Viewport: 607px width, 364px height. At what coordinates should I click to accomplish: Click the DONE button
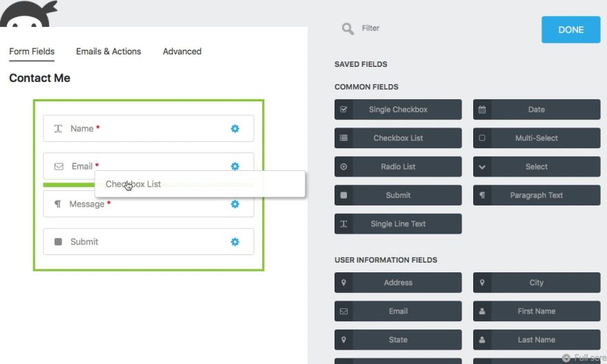click(570, 30)
